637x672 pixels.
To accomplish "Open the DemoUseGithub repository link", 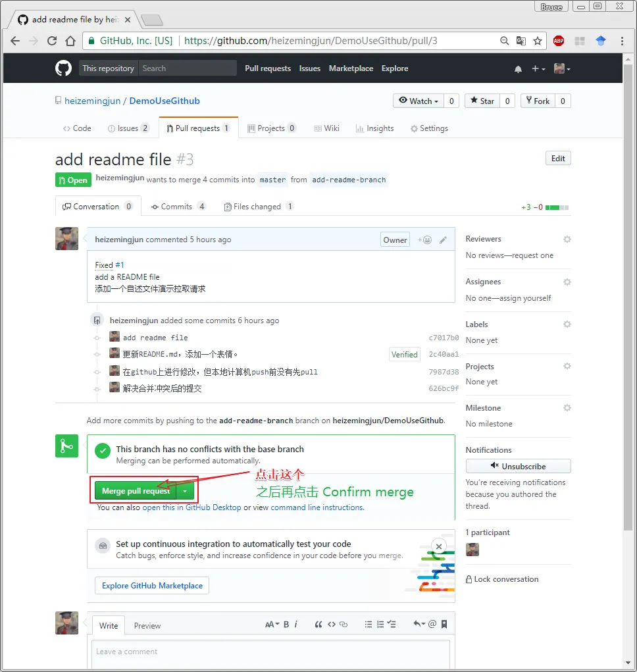I will (165, 101).
